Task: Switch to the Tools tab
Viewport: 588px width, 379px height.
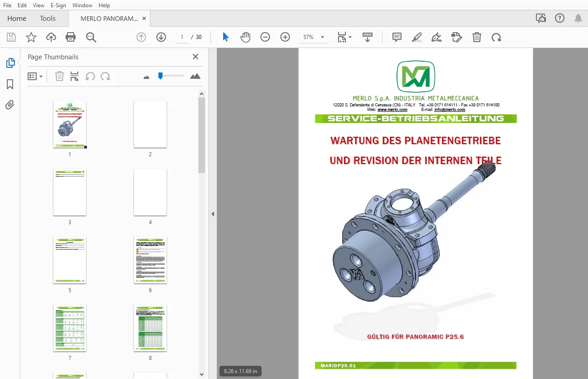Action: coord(48,19)
